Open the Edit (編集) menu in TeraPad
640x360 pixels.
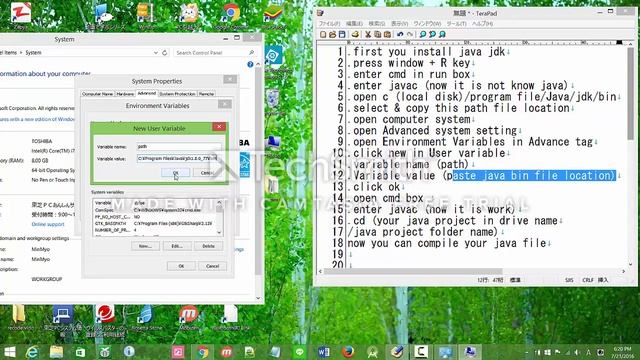coord(354,24)
